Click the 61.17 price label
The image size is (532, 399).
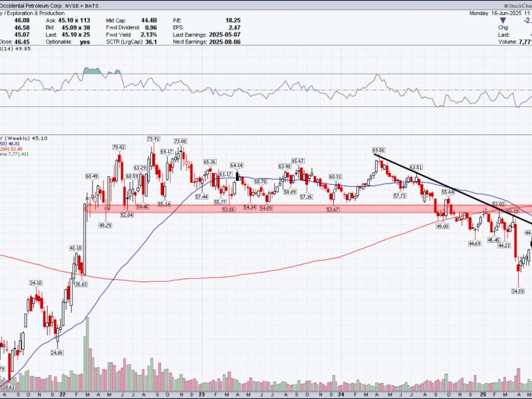pos(225,174)
